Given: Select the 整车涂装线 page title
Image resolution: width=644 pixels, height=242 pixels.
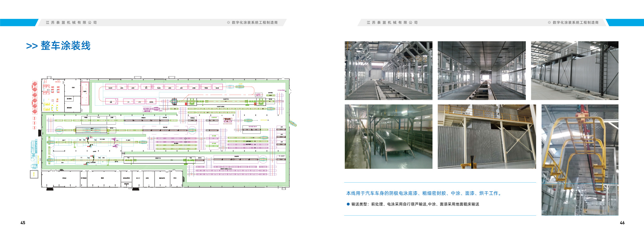Looking at the screenshot, I should [66, 46].
